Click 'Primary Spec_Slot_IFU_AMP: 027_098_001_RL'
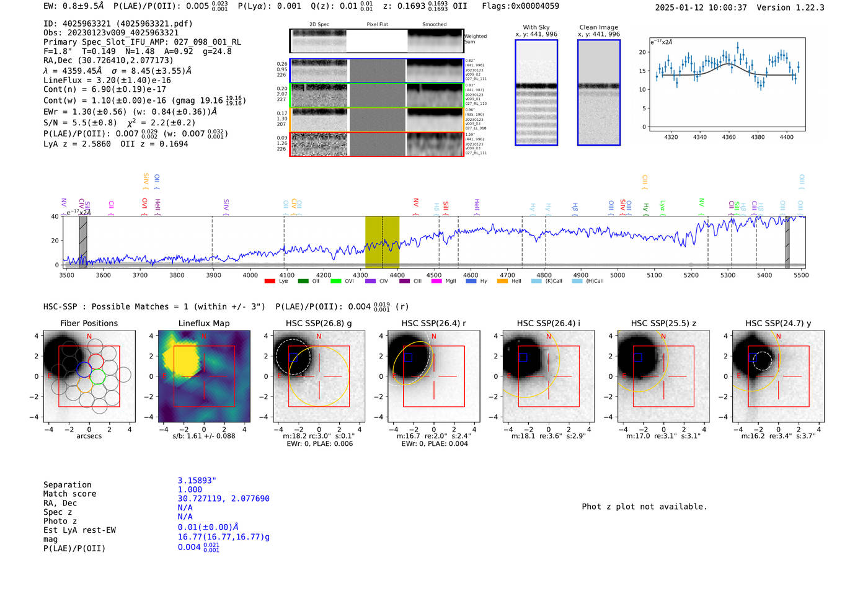868x591 pixels. point(142,42)
